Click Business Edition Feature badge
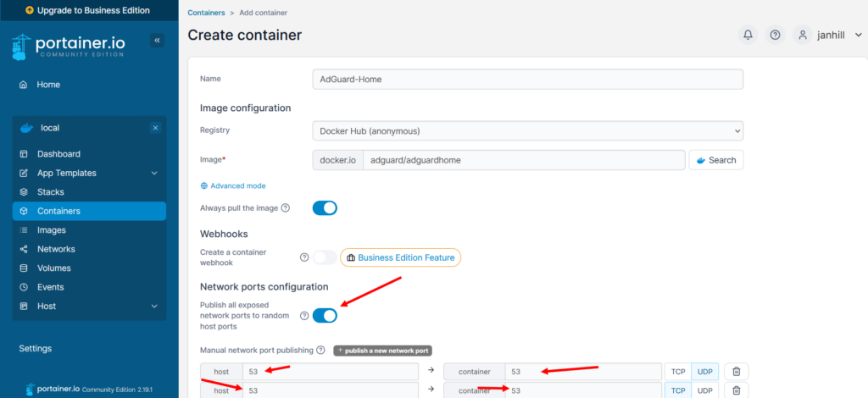The height and width of the screenshot is (398, 868). 400,257
